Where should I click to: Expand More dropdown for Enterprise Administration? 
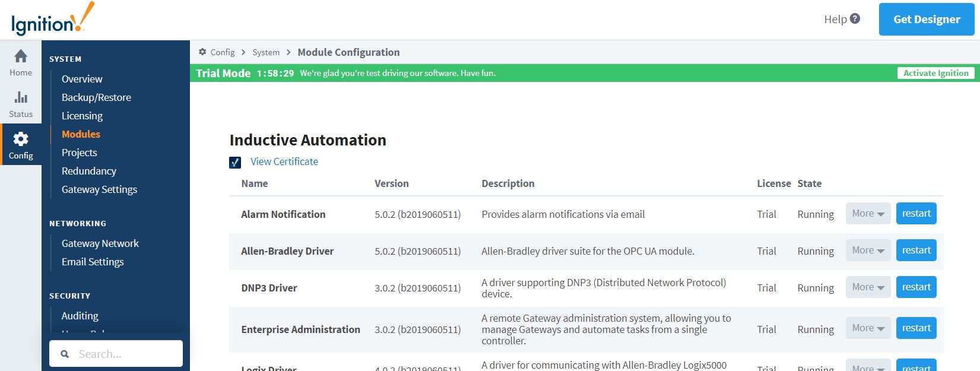868,328
